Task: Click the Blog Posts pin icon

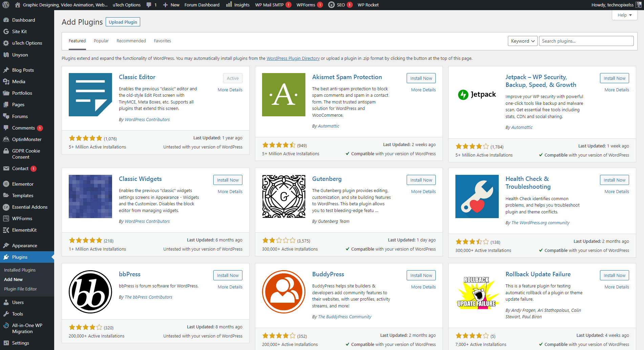Action: (6, 70)
